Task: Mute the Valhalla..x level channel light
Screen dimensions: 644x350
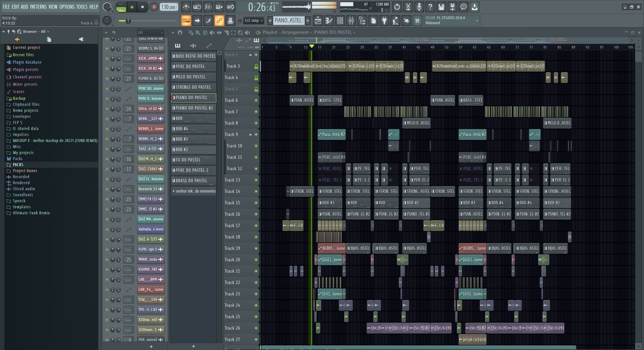Action: tap(107, 229)
